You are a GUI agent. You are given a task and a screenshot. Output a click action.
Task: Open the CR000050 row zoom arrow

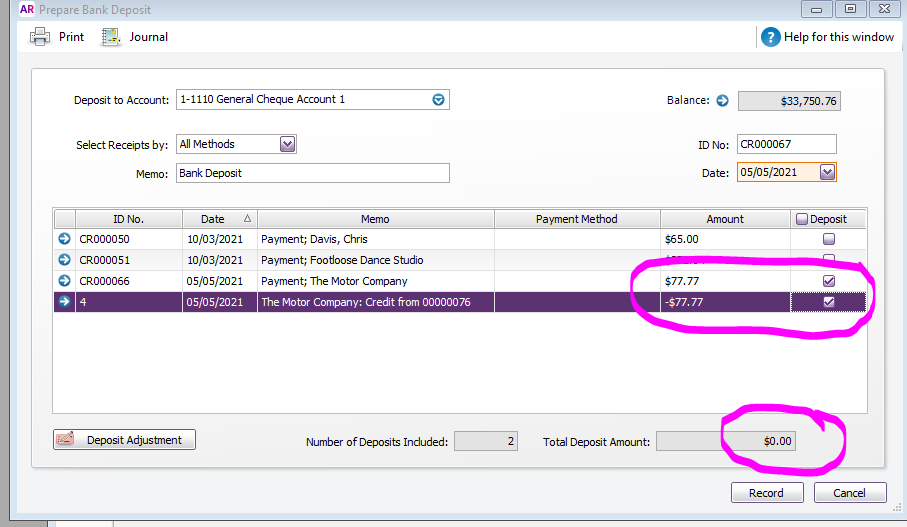65,239
